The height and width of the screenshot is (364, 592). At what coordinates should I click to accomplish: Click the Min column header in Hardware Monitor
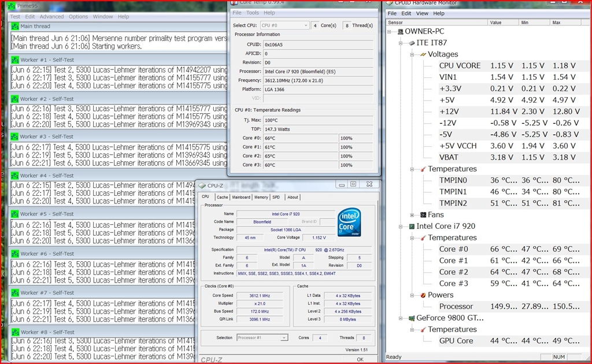534,23
